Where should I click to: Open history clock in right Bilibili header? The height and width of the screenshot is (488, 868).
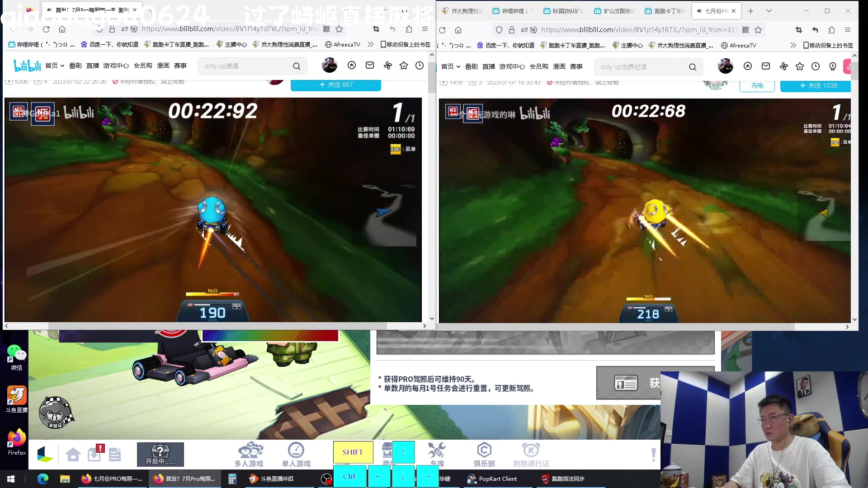tap(816, 66)
